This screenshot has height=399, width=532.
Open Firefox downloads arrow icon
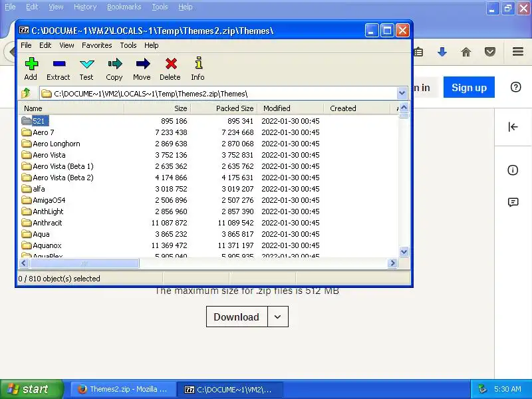pos(442,52)
